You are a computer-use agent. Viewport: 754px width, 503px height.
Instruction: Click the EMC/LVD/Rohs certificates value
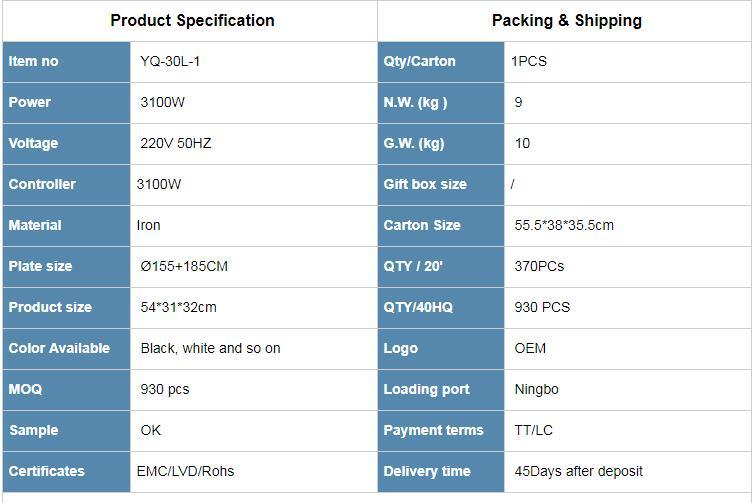pyautogui.click(x=185, y=471)
